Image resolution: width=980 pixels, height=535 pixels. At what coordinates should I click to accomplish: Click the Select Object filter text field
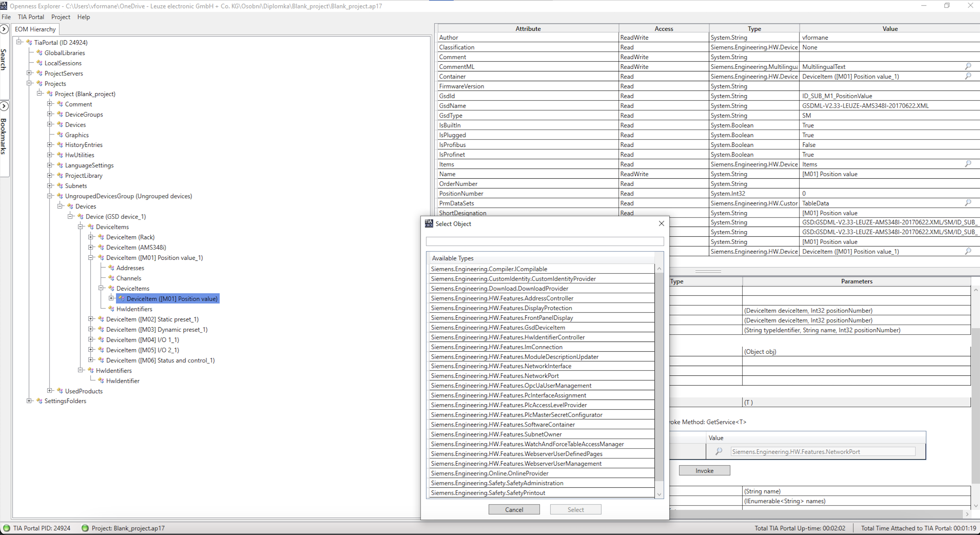click(544, 241)
